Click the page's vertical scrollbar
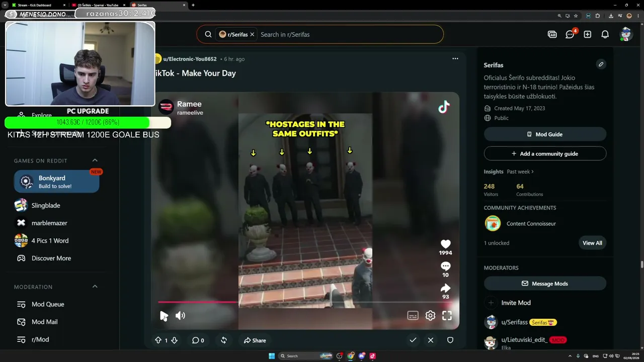The image size is (644, 362). click(x=641, y=264)
